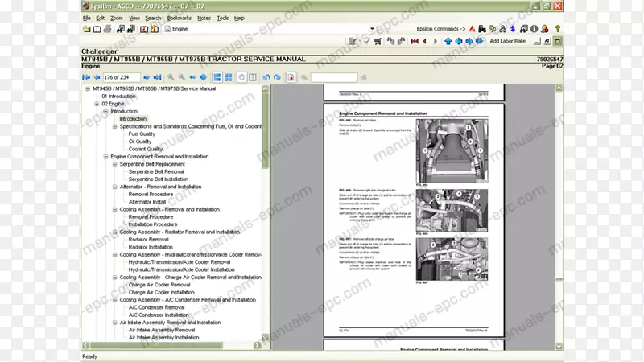Toggle the hand pan tool
The image size is (644, 362).
[x=242, y=77]
